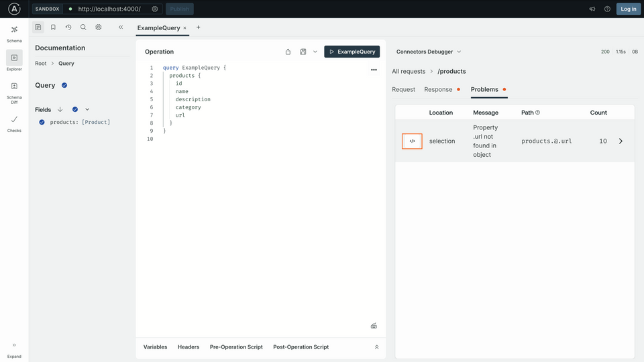The width and height of the screenshot is (644, 362).
Task: Open the Connectors Debugger dropdown
Action: (429, 52)
